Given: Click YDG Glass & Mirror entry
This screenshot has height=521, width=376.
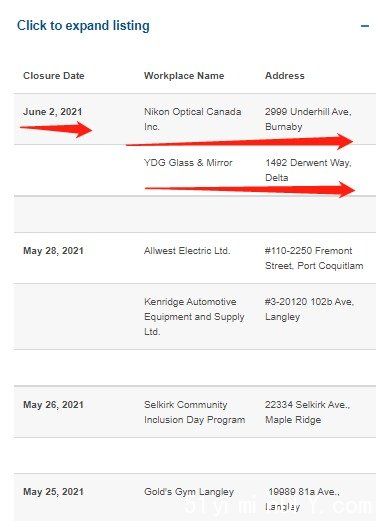Looking at the screenshot, I should (188, 163).
